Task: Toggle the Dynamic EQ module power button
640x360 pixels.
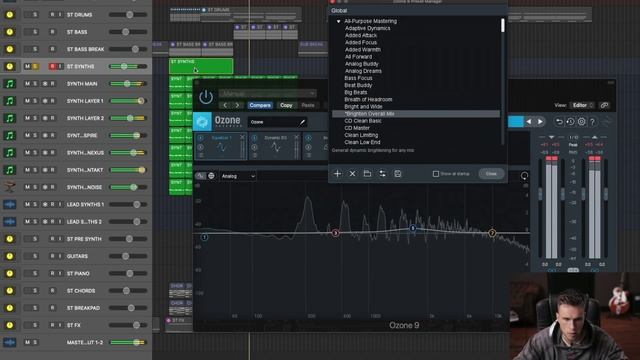Action: 255,138
